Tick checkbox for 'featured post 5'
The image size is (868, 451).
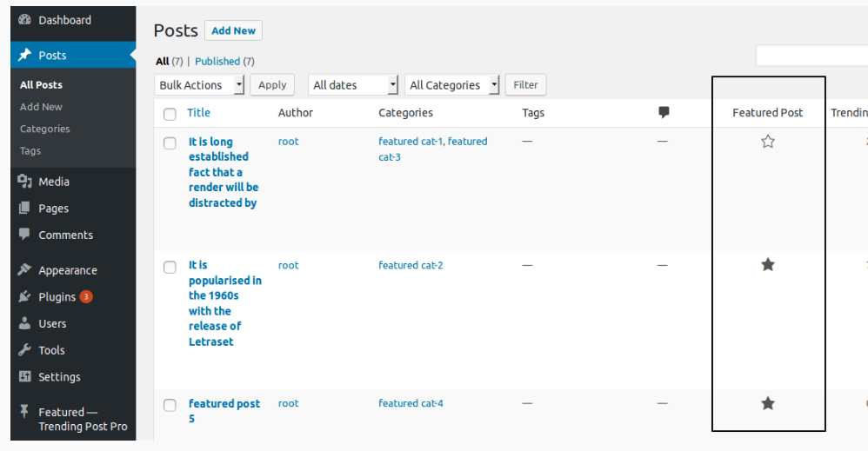click(x=170, y=405)
